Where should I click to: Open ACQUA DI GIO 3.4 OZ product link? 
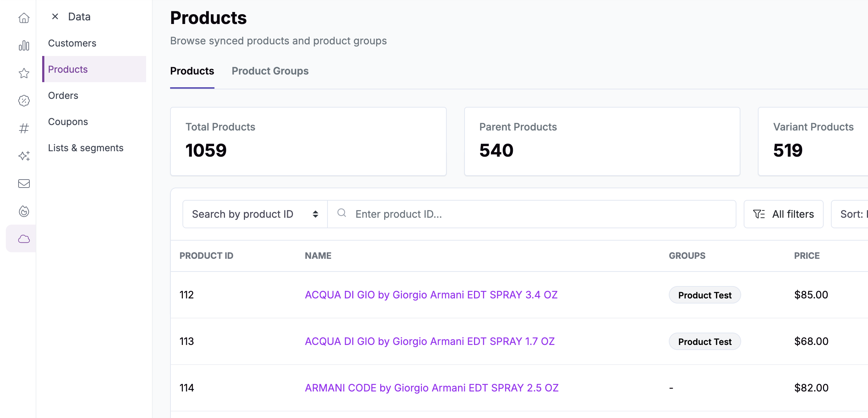(431, 295)
